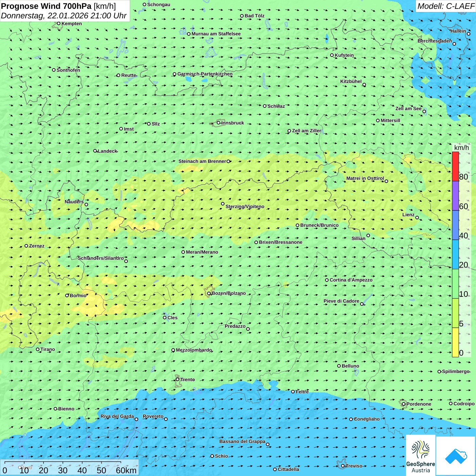Click the Belluno city label
The height and width of the screenshot is (476, 476).
tap(350, 366)
